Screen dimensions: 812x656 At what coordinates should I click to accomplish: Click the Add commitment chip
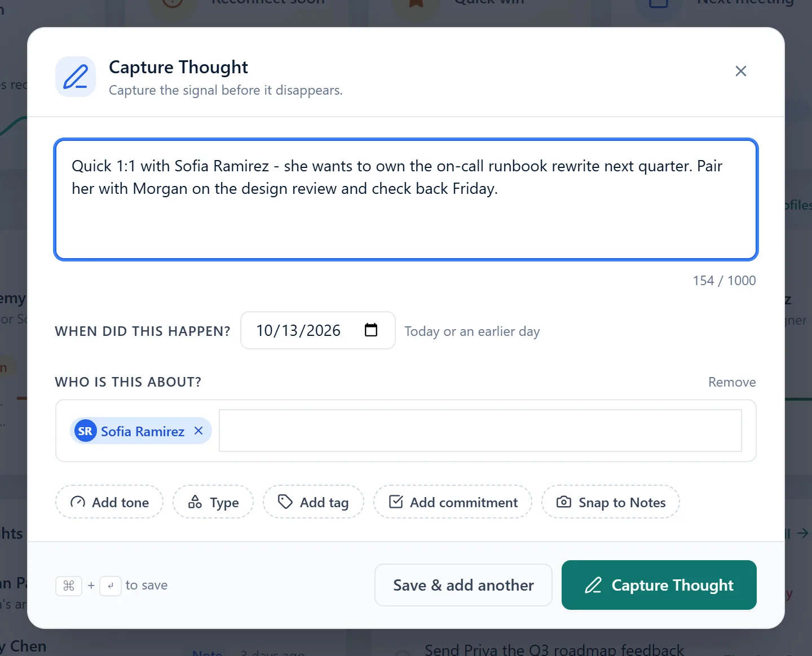click(453, 502)
